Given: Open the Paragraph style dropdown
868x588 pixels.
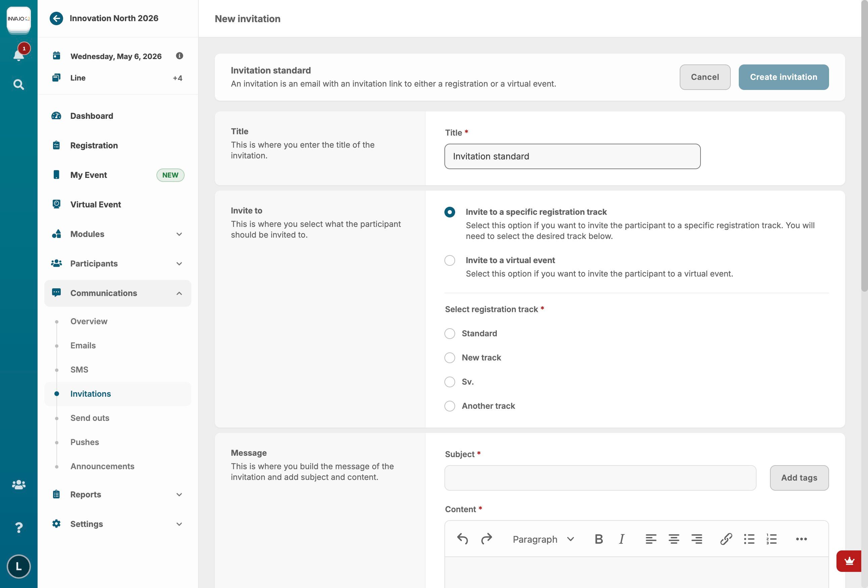Looking at the screenshot, I should (x=543, y=539).
